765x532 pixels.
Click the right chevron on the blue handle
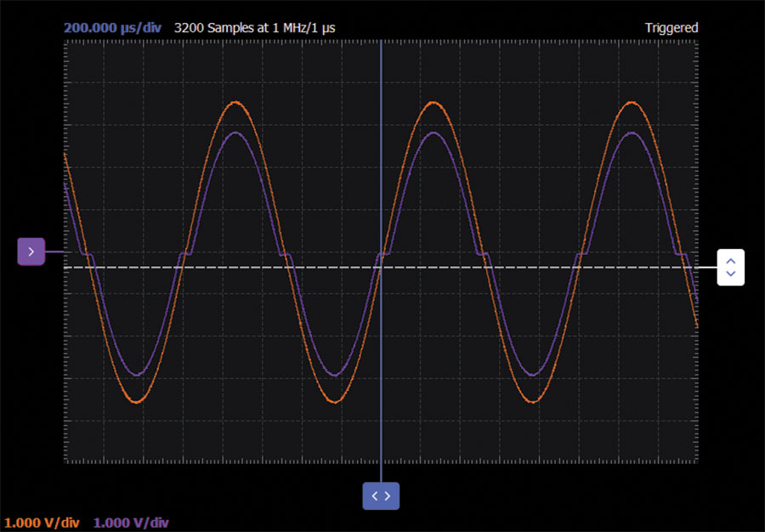387,496
